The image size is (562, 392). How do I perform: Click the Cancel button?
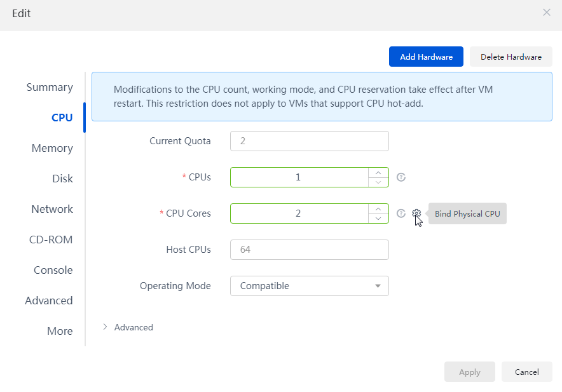coord(527,372)
